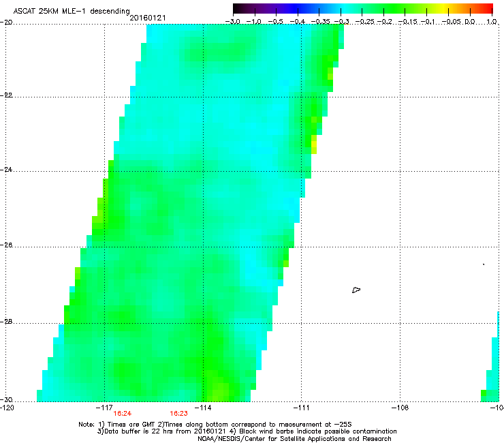Click the title 'ASCAT 25KM MLE-1 descending'

(72, 12)
